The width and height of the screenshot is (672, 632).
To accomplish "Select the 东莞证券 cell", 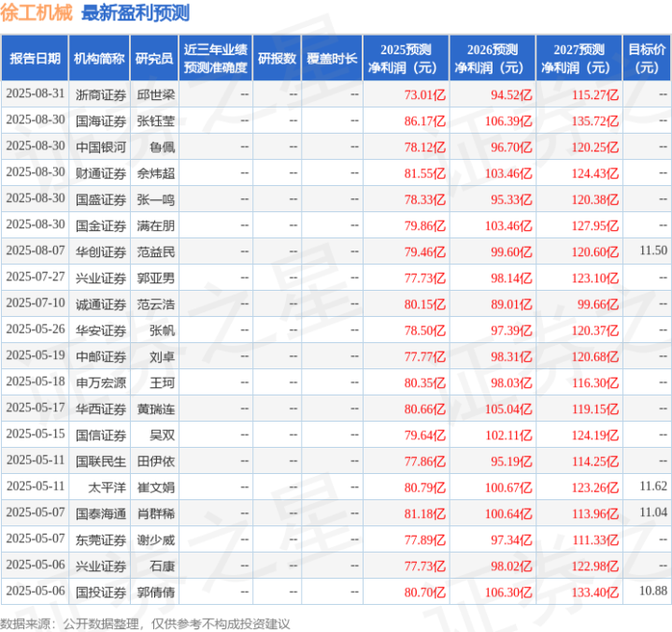I will coord(101,539).
